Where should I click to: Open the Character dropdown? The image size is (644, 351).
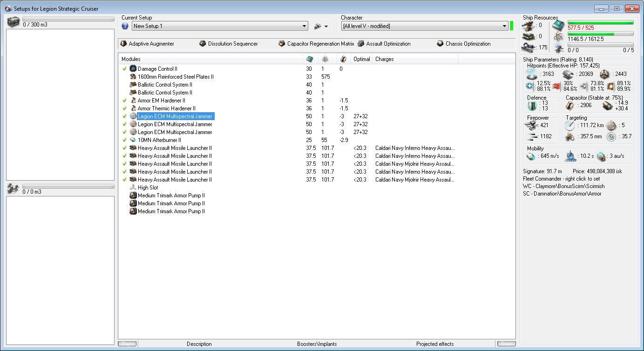[x=425, y=26]
